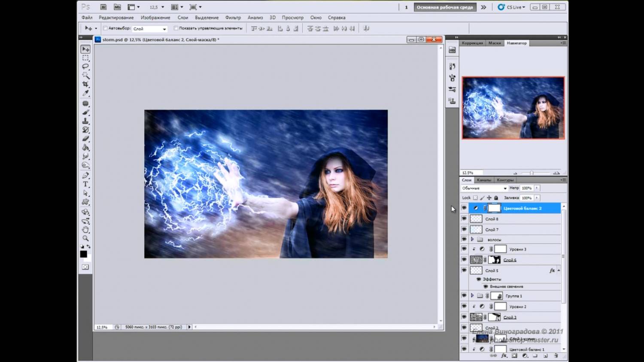Open the Заливка fill slider arrow
644x362 pixels.
coord(537,198)
